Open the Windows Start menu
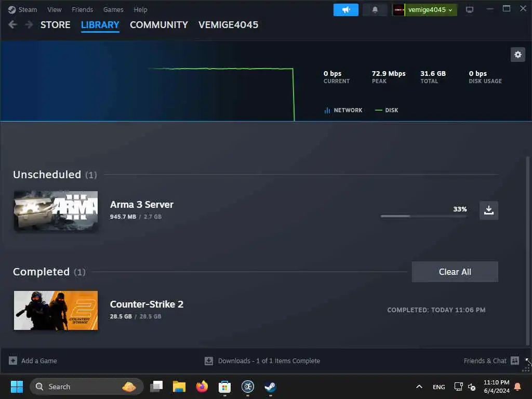Screen dimensions: 532x399 tap(17, 387)
